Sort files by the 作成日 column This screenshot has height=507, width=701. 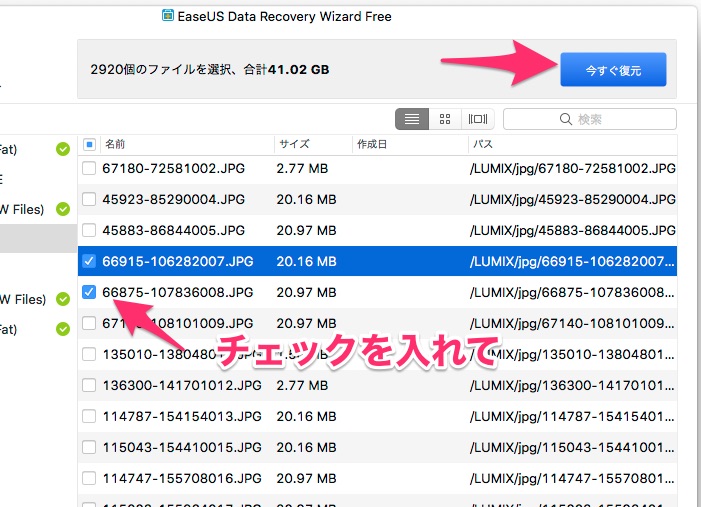tap(371, 144)
